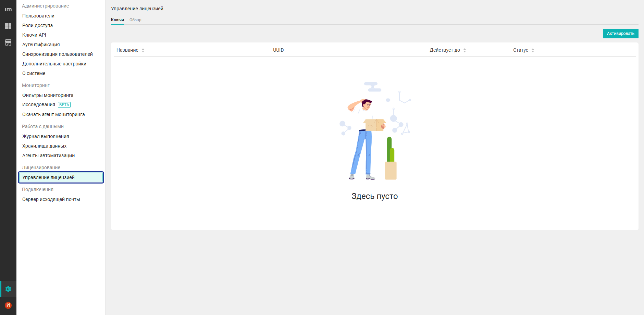Screen dimensions: 644x315
Task: Open Пользователи in administration menu
Action: (x=38, y=16)
